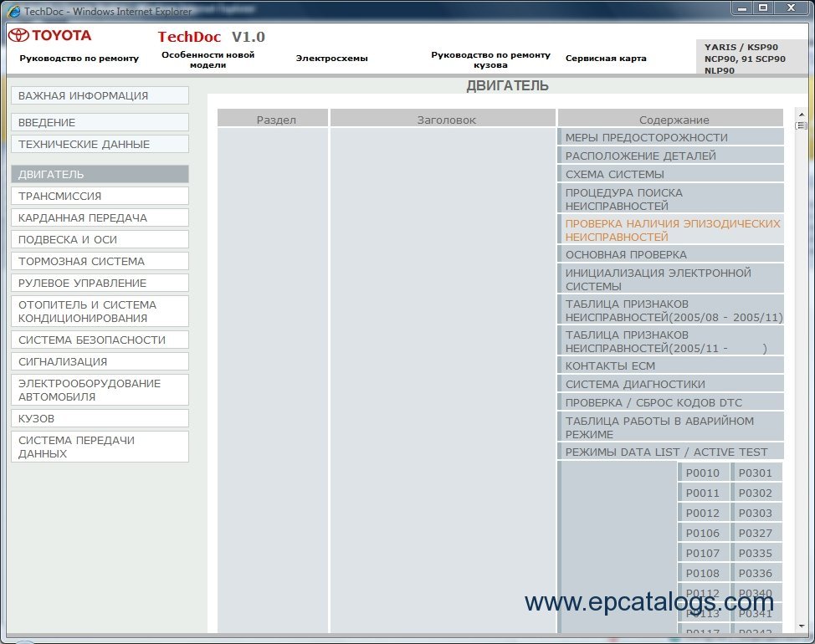The width and height of the screenshot is (815, 644).
Task: Open DTC code P0010
Action: (702, 473)
